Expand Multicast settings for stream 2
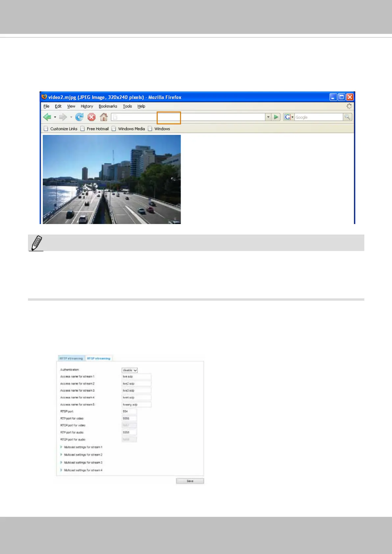Viewport: 392px width, 554px height. coord(81,455)
